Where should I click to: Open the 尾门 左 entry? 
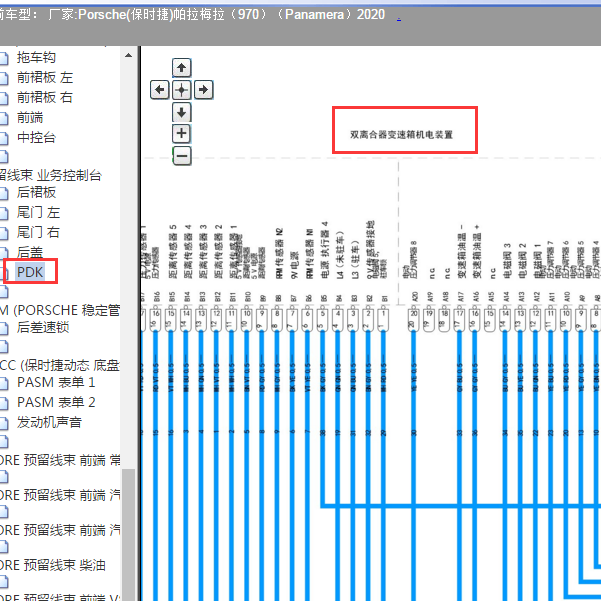[x=38, y=212]
